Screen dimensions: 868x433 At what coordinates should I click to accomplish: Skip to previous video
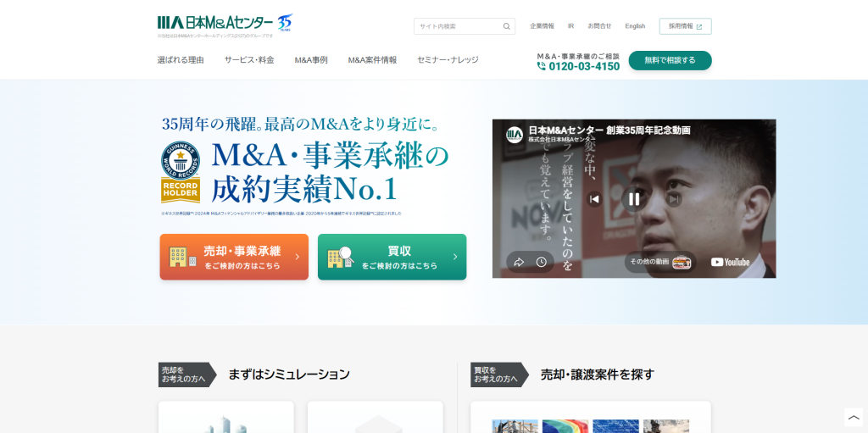[x=594, y=199]
